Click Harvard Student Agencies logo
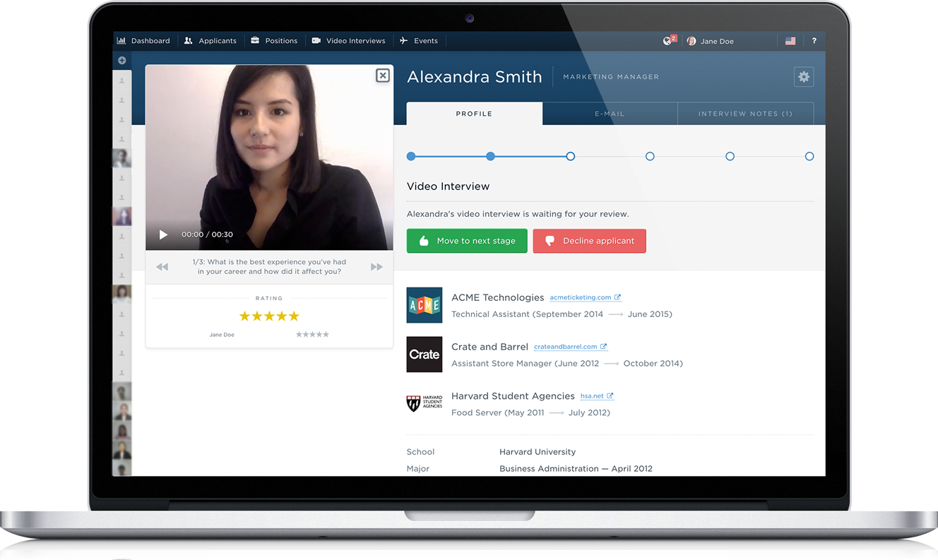This screenshot has height=560, width=938. [425, 404]
